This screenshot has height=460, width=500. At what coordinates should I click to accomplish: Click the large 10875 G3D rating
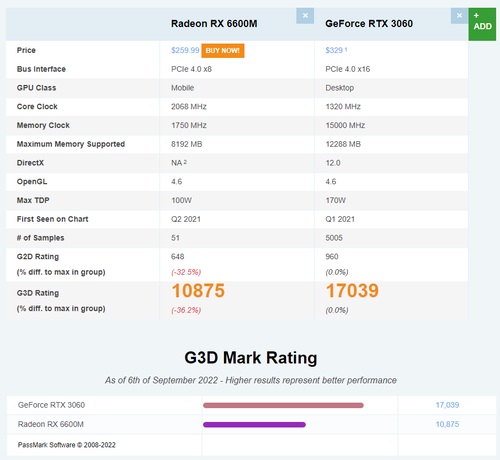198,291
